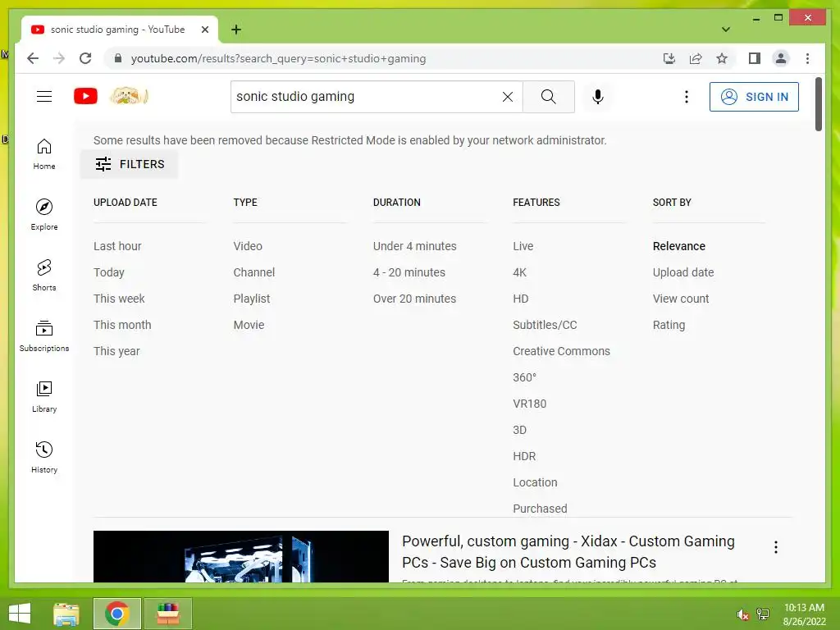This screenshot has height=630, width=840.
Task: Open History in the sidebar
Action: [44, 457]
